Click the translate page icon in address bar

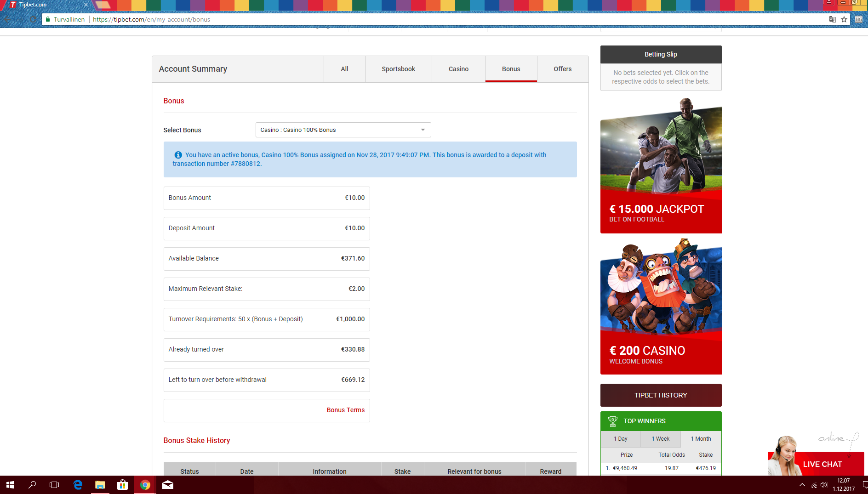(832, 19)
